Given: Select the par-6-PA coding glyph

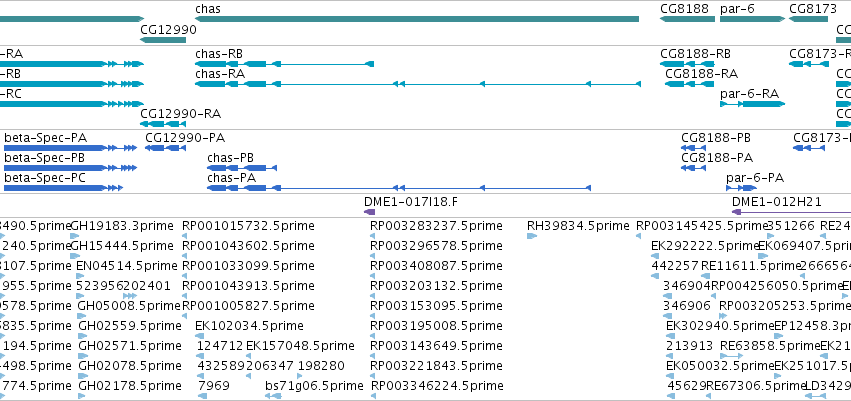Looking at the screenshot, I should 741,188.
